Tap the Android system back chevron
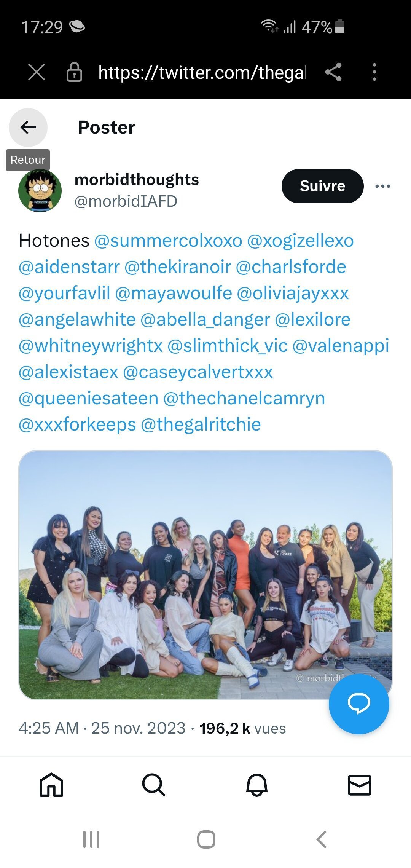The image size is (411, 868). pyautogui.click(x=322, y=839)
